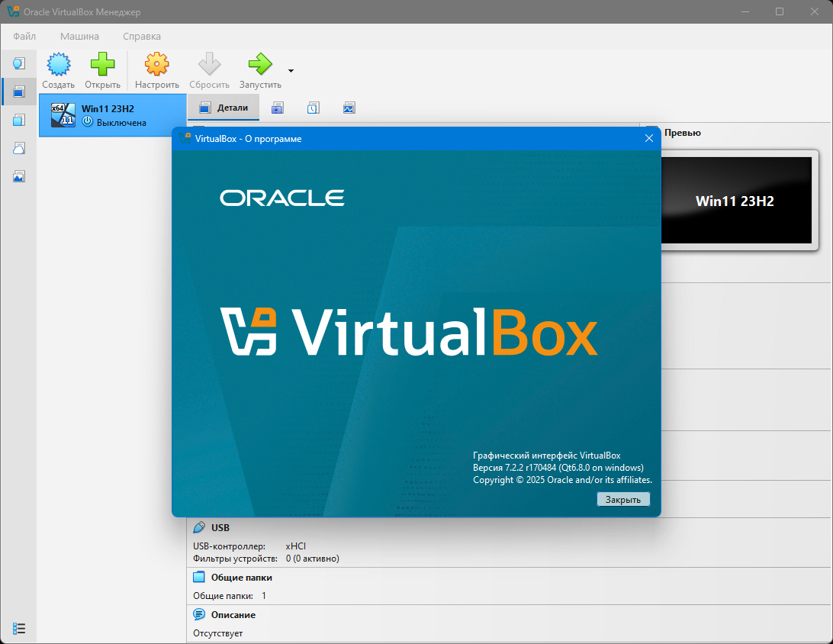Maximize the VirtualBox Manager window
This screenshot has width=833, height=644.
(780, 11)
